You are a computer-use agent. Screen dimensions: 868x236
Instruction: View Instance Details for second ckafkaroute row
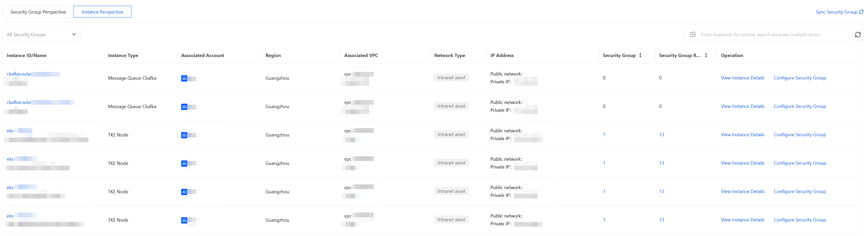pos(742,106)
